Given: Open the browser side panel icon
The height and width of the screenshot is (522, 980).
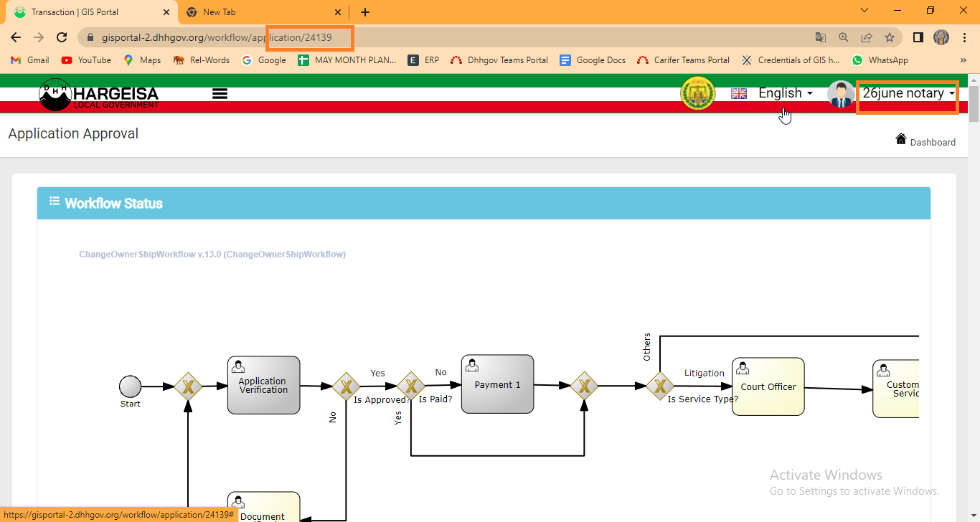Looking at the screenshot, I should click(918, 37).
